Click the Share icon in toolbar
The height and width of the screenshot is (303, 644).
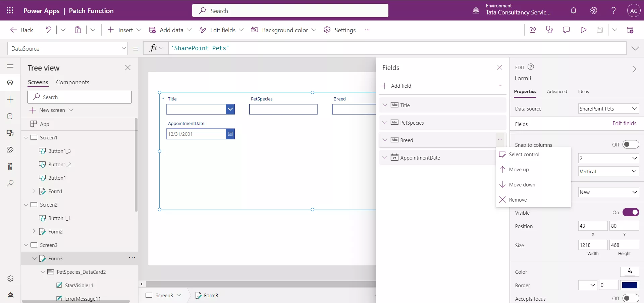click(x=533, y=30)
